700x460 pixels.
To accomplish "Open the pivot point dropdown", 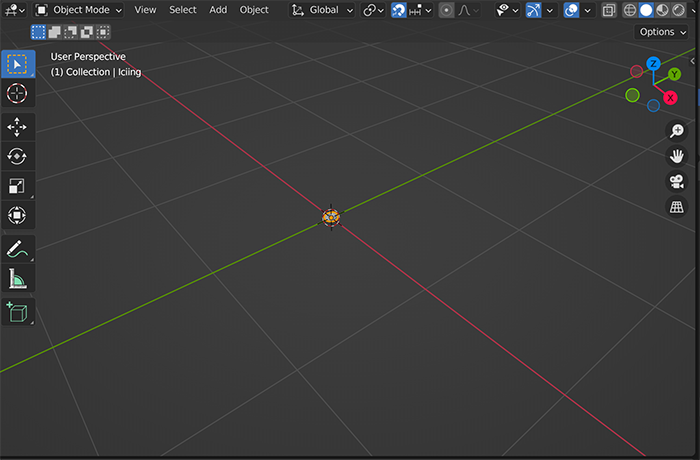I will click(373, 10).
